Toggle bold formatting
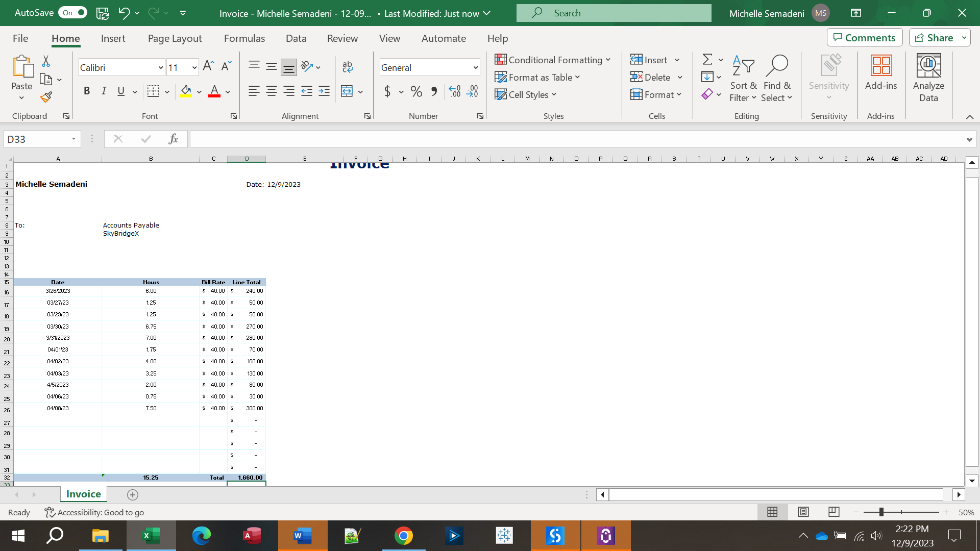 pyautogui.click(x=87, y=91)
